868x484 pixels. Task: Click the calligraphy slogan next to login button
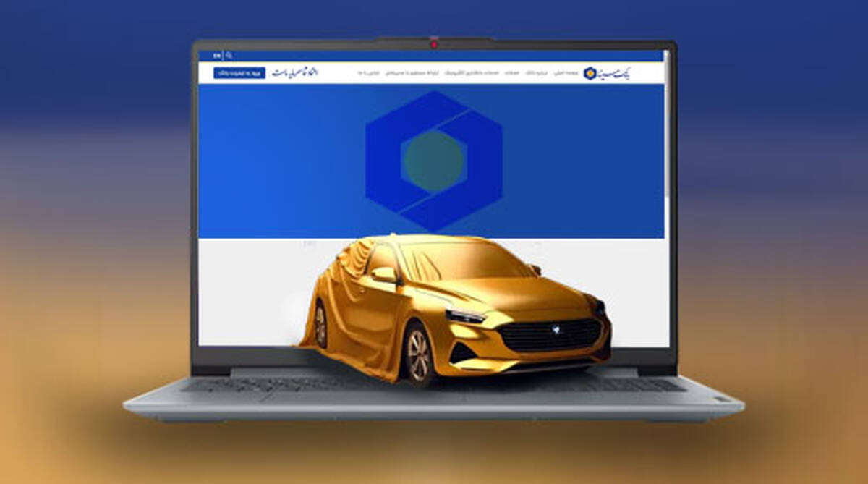[x=295, y=73]
